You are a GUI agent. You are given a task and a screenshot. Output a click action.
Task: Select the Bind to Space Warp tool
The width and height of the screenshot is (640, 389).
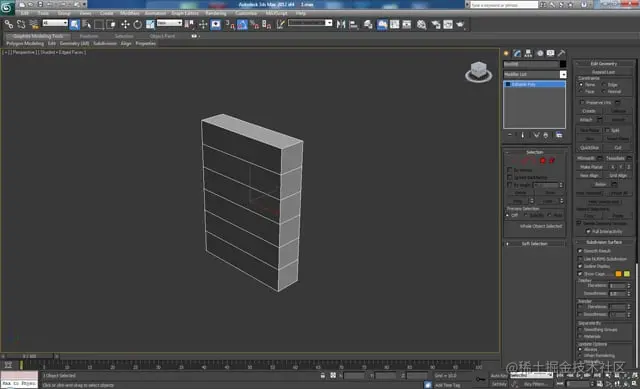(34, 25)
